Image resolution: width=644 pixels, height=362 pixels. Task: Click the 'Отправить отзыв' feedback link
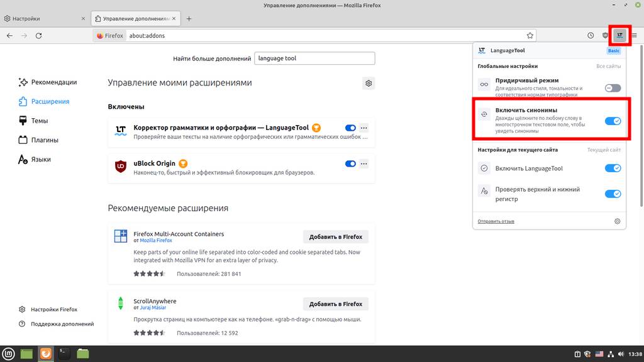pyautogui.click(x=496, y=221)
